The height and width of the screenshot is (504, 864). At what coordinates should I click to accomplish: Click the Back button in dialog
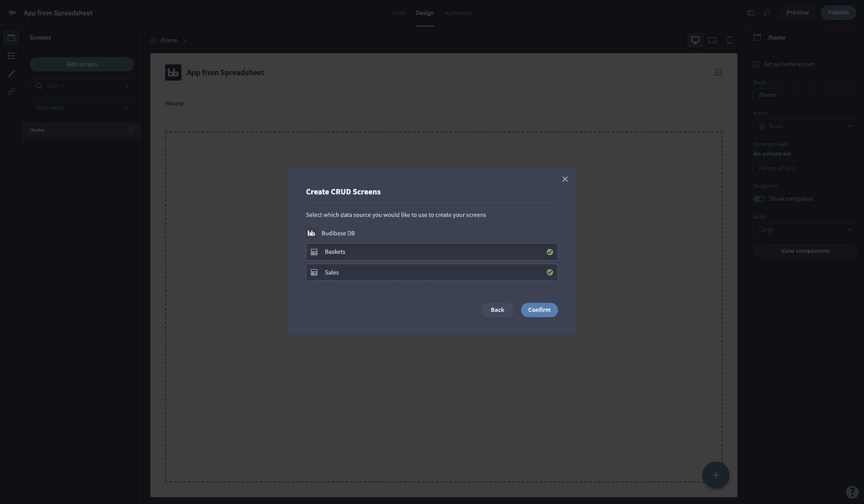click(x=497, y=310)
